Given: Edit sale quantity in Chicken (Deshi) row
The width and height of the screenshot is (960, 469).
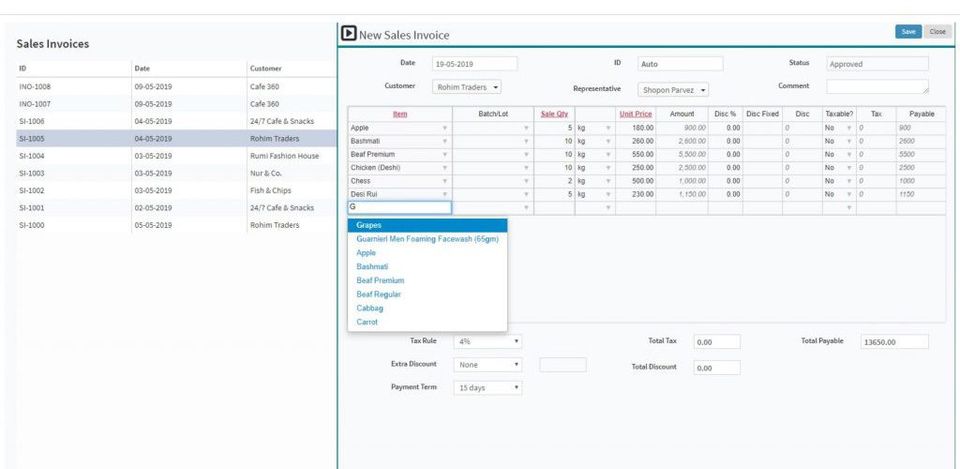Looking at the screenshot, I should 555,168.
